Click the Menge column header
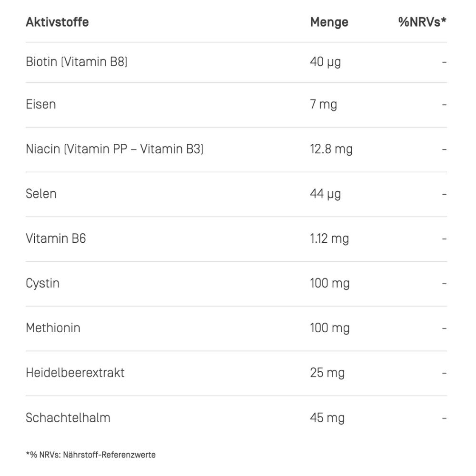This screenshot has width=476, height=476. 329,22
